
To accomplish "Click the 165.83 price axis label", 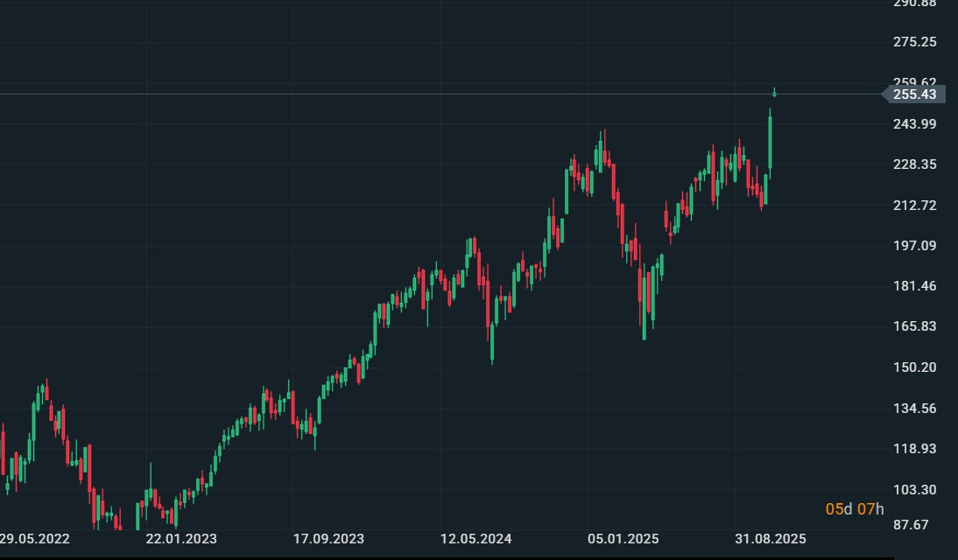I will tap(914, 326).
